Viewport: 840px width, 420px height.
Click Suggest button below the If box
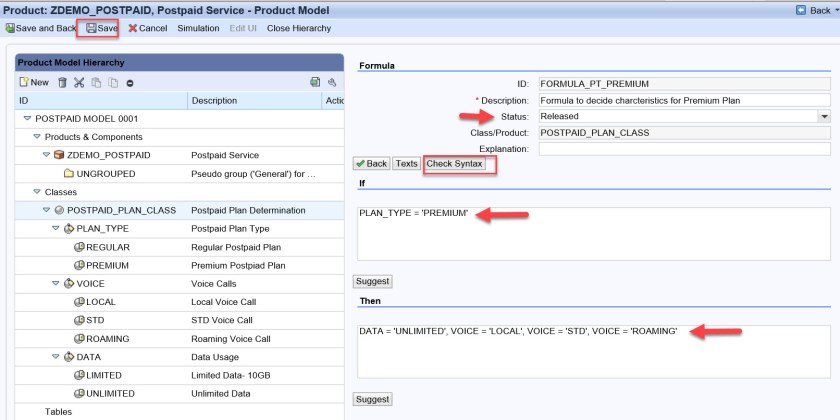[372, 281]
